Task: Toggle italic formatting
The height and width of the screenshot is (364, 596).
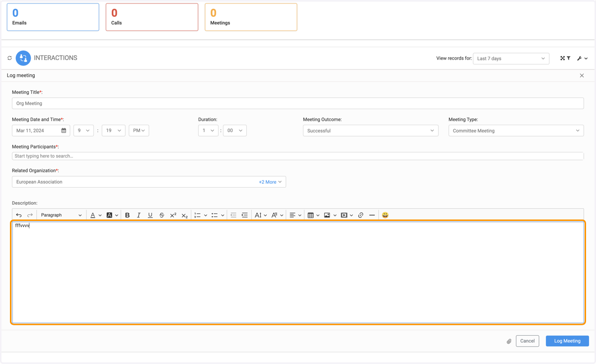Action: point(139,215)
